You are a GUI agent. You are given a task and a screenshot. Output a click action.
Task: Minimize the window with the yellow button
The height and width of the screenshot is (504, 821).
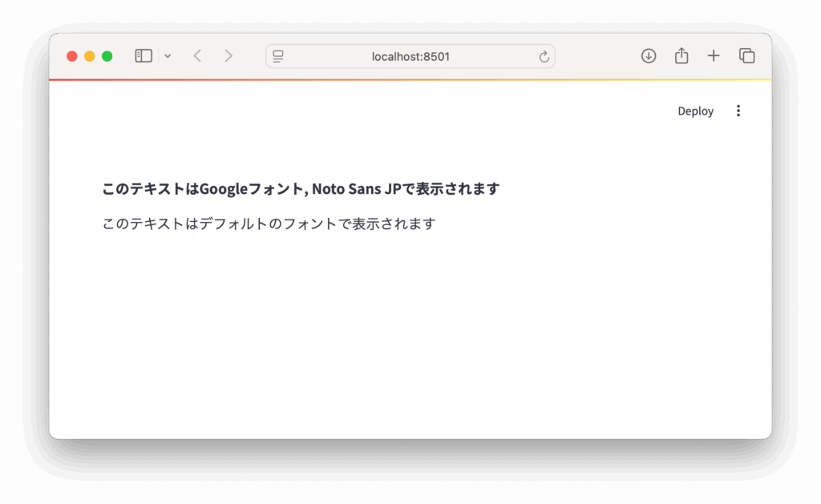tap(90, 56)
